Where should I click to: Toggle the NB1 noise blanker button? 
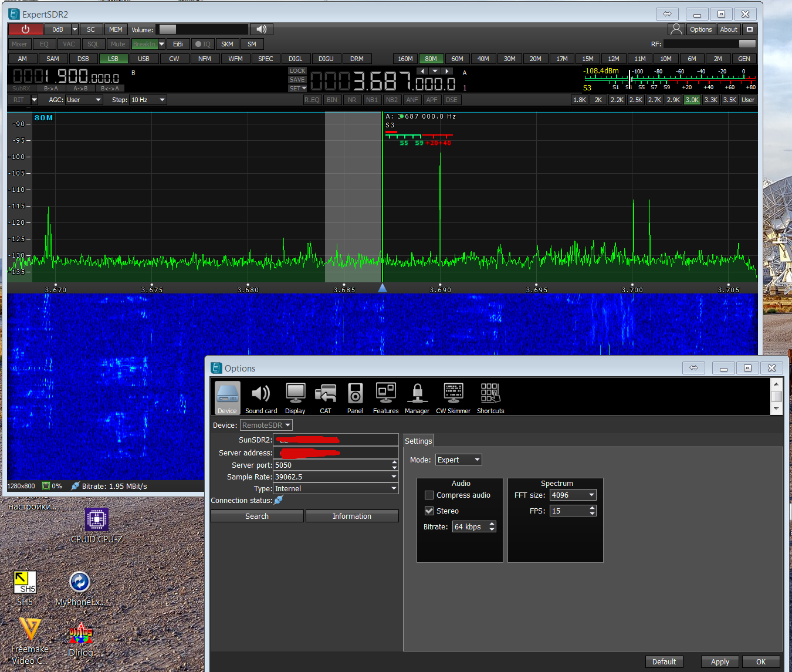[372, 100]
